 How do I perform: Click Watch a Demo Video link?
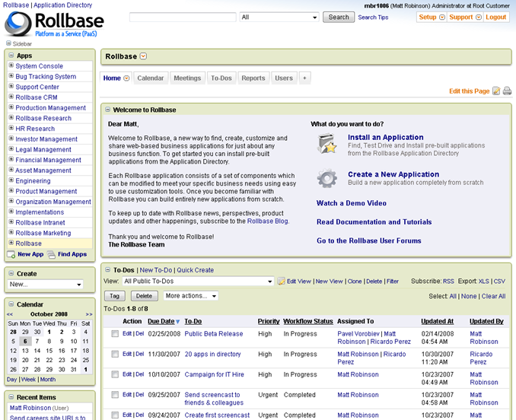click(x=352, y=203)
